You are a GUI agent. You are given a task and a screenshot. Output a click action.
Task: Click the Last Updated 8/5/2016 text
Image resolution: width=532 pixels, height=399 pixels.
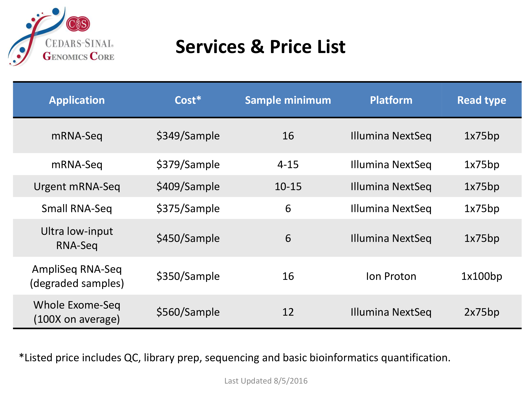click(266, 381)
